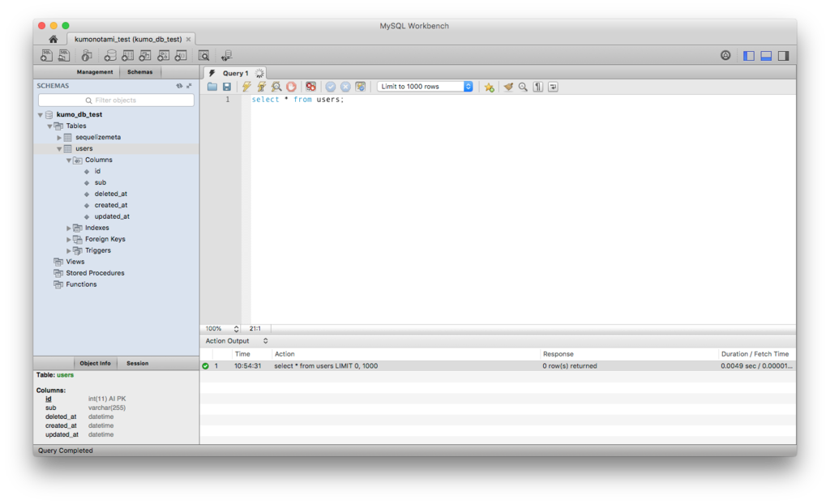Select the Stored Procedures tree item
830x504 pixels.
[x=96, y=273]
